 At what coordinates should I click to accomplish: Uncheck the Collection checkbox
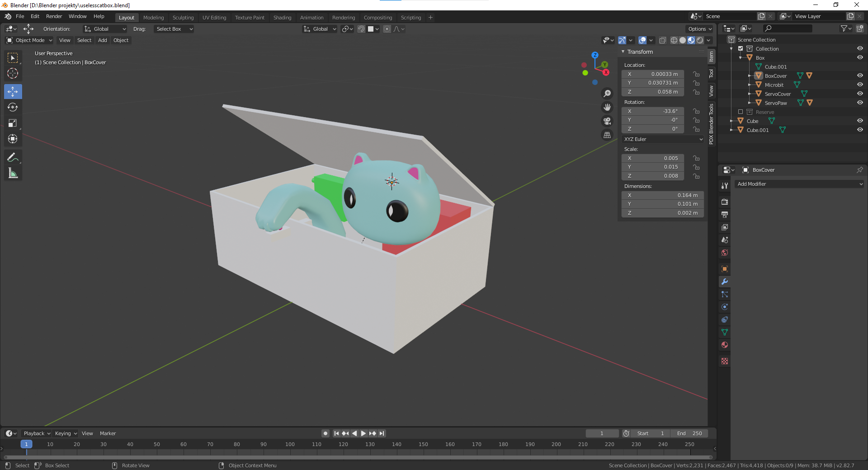tap(741, 48)
